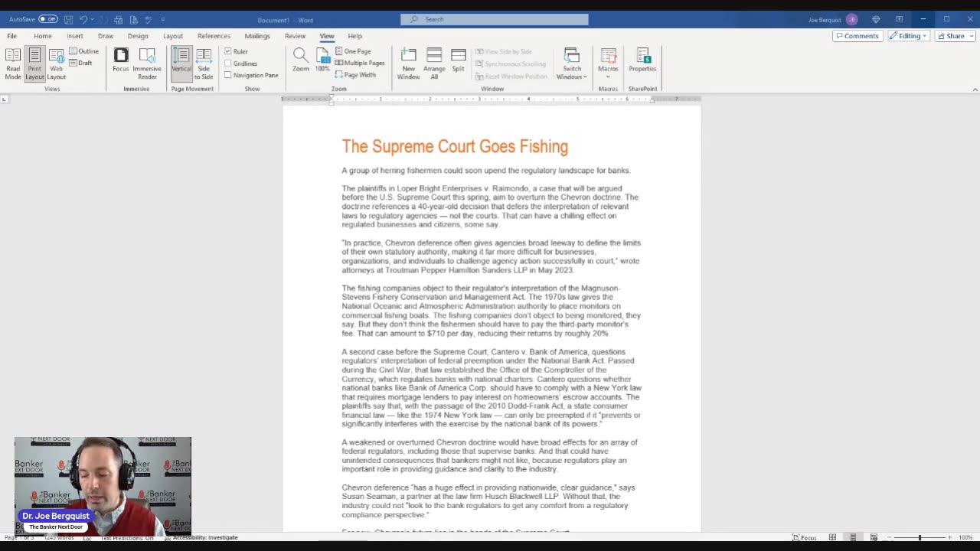Select Side to Side page movement
980x551 pixels.
coord(204,64)
